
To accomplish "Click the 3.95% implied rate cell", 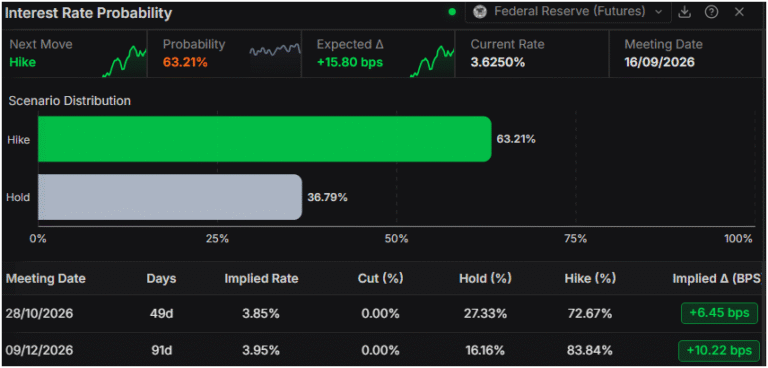I will click(x=261, y=350).
